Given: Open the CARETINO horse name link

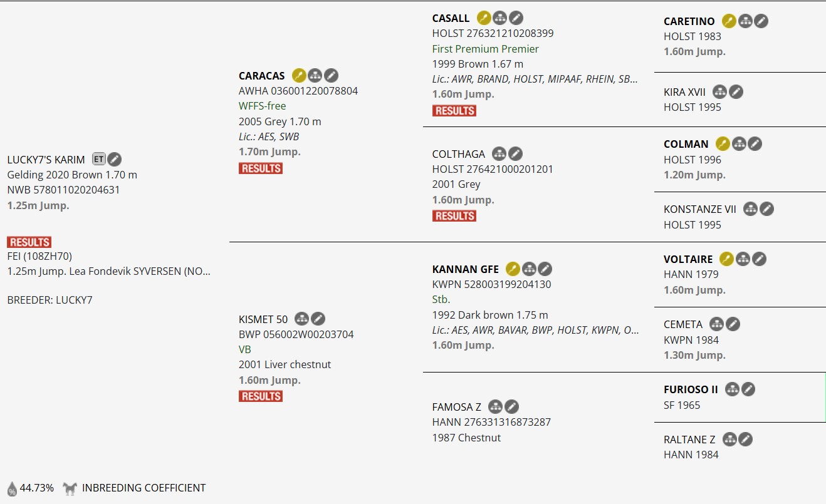Looking at the screenshot, I should point(689,21).
